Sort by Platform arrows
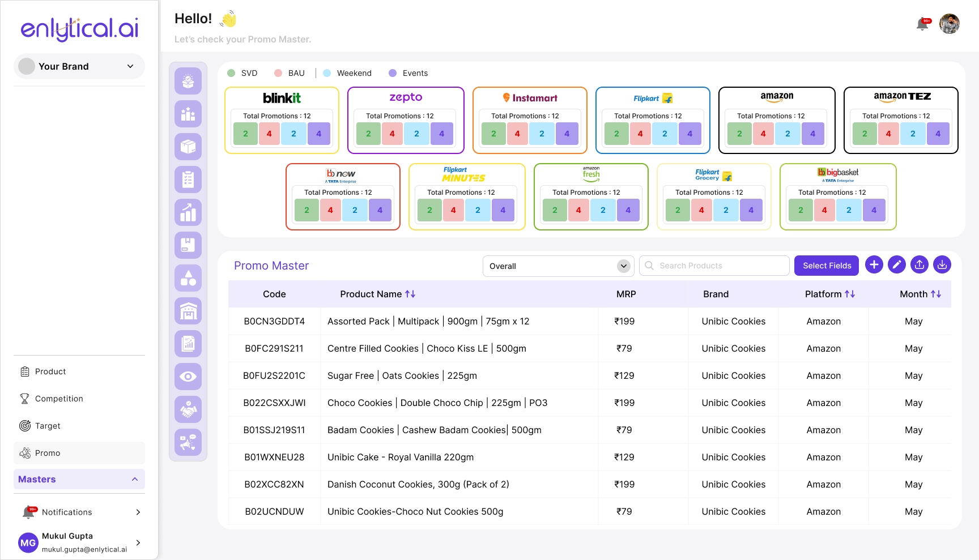979x560 pixels. coord(850,294)
